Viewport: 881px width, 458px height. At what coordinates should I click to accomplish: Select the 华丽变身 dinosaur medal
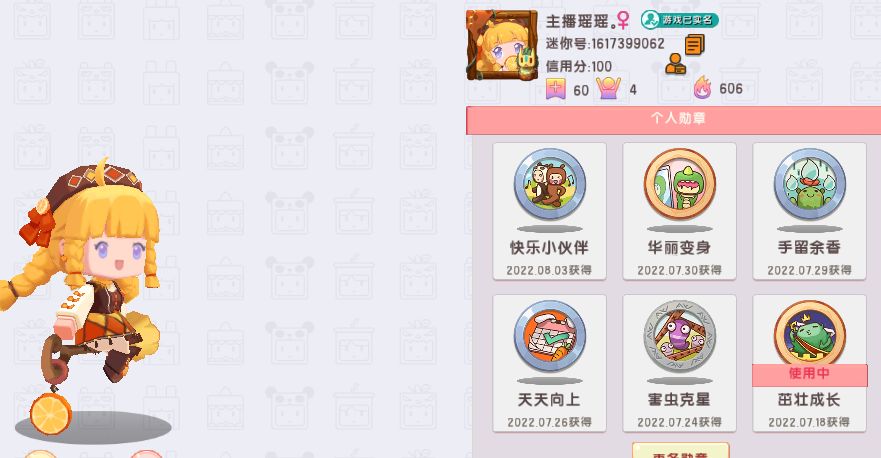click(679, 184)
